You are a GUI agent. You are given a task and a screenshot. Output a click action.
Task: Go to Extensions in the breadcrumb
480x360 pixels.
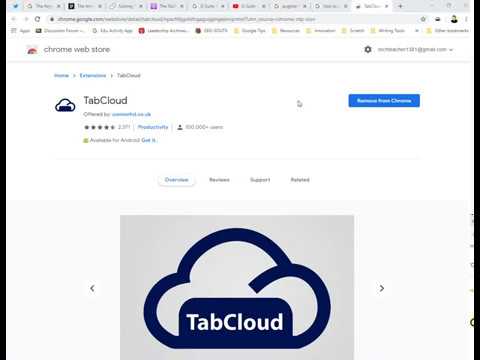[93, 76]
